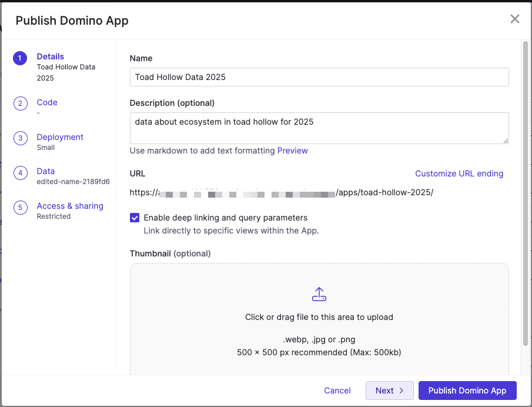The height and width of the screenshot is (407, 532).
Task: Expand the description textarea resize handle
Action: point(506,141)
